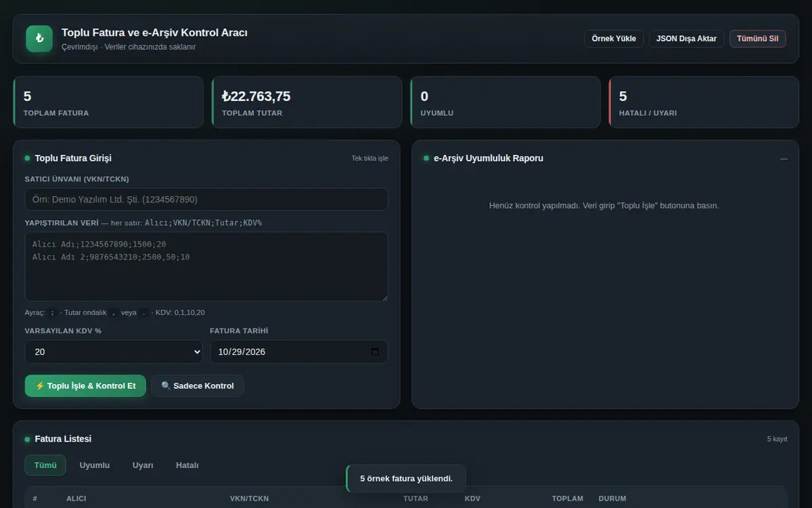The height and width of the screenshot is (508, 812).
Task: Click the ₺22.763,75 total amount
Action: click(256, 96)
